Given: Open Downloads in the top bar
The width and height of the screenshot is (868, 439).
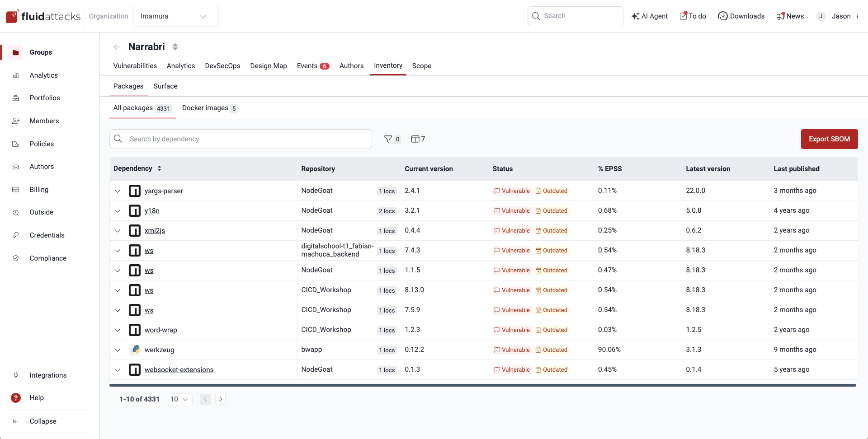Looking at the screenshot, I should tap(741, 16).
